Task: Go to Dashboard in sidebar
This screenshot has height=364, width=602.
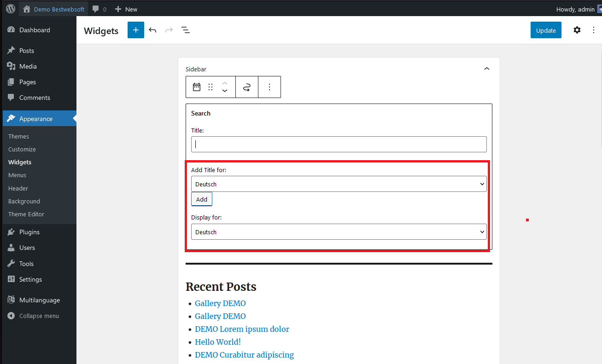Action: (35, 30)
